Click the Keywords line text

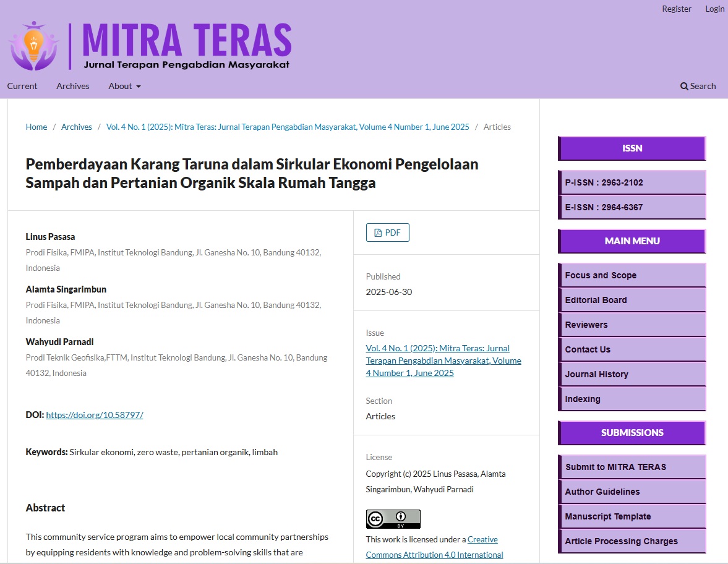pos(152,452)
